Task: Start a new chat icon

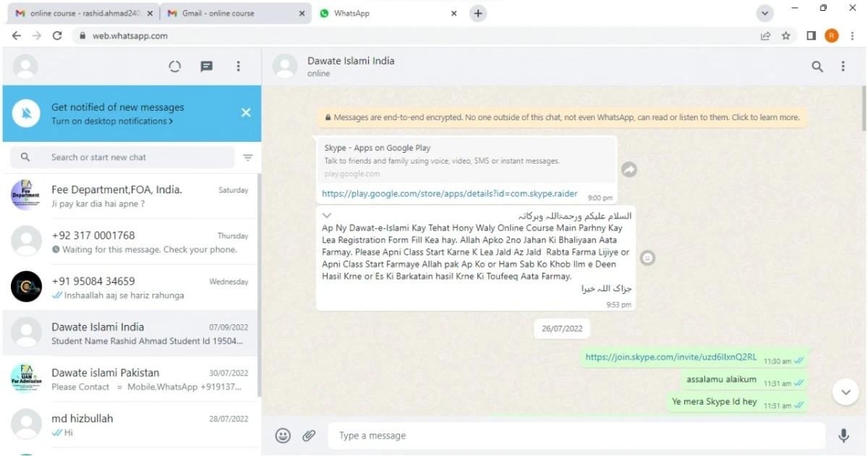Action: 207,67
